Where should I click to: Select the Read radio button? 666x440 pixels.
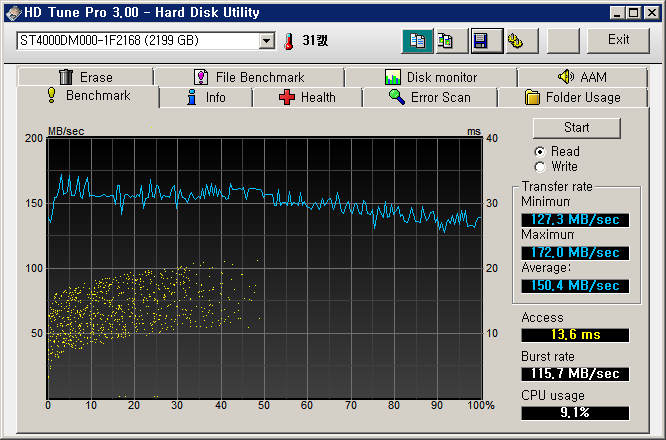[540, 152]
